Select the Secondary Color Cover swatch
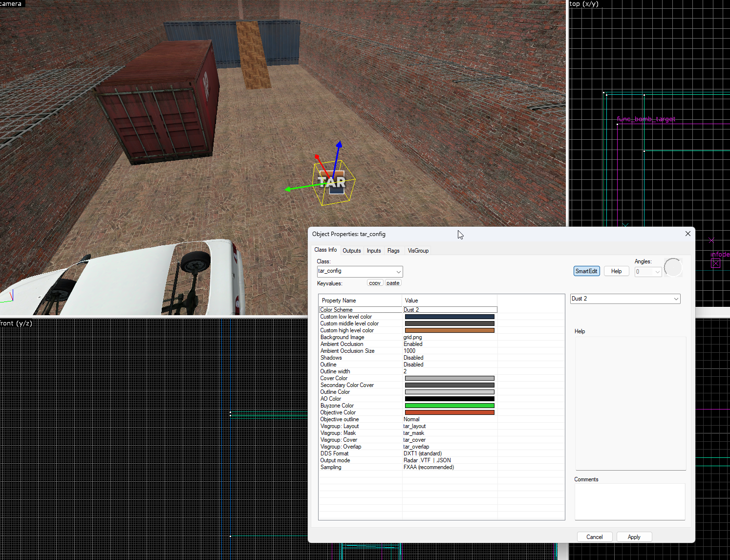The image size is (730, 560). [x=450, y=385]
